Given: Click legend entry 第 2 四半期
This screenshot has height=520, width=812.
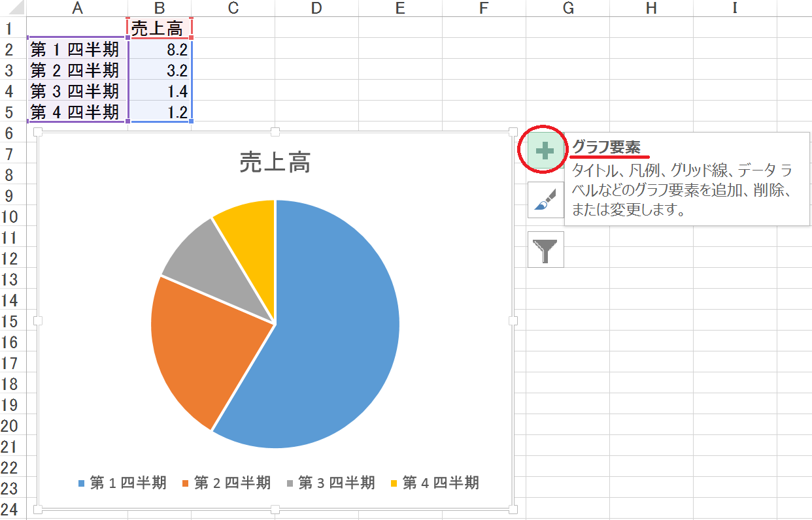Looking at the screenshot, I should point(226,483).
